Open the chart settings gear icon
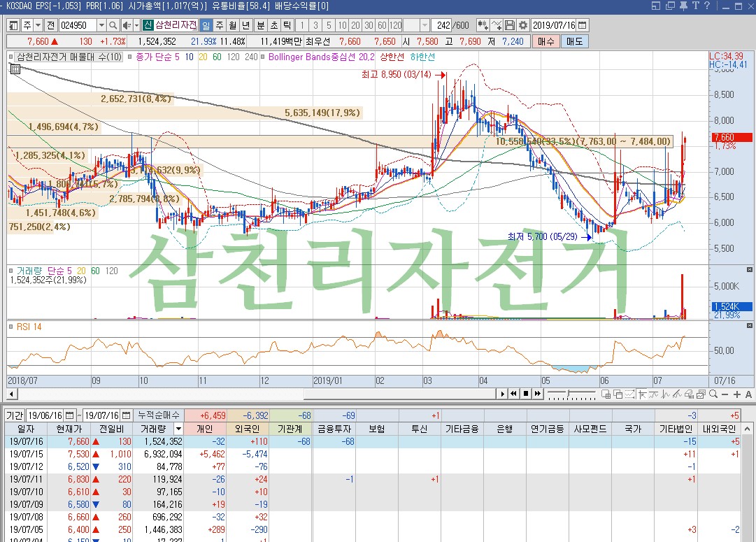This screenshot has width=756, height=542. tap(523, 25)
